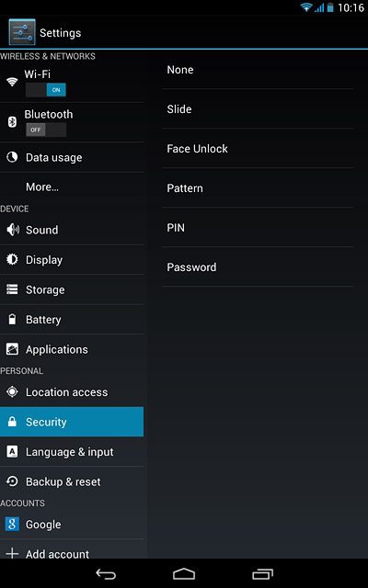
Task: Open recent apps from navigation bar
Action: pos(262,573)
